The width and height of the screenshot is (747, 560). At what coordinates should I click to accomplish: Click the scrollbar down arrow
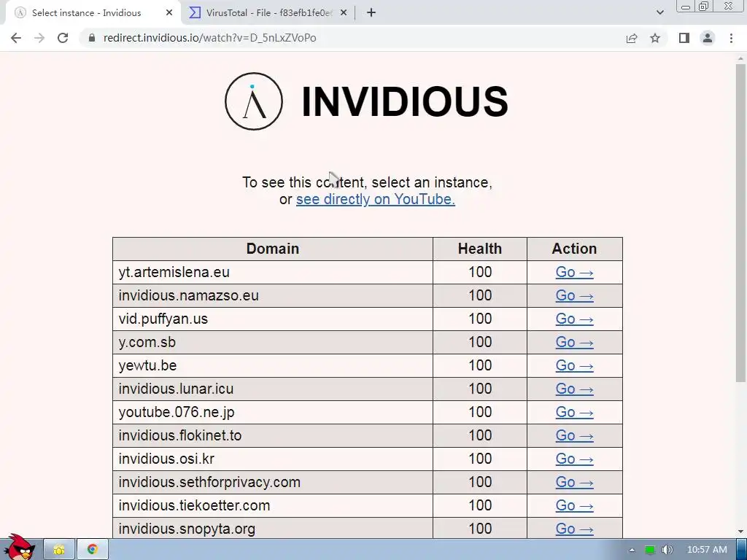click(x=740, y=532)
